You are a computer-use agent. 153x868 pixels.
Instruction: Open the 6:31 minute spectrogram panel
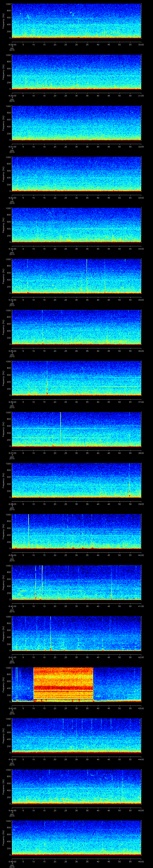click(x=76, y=123)
